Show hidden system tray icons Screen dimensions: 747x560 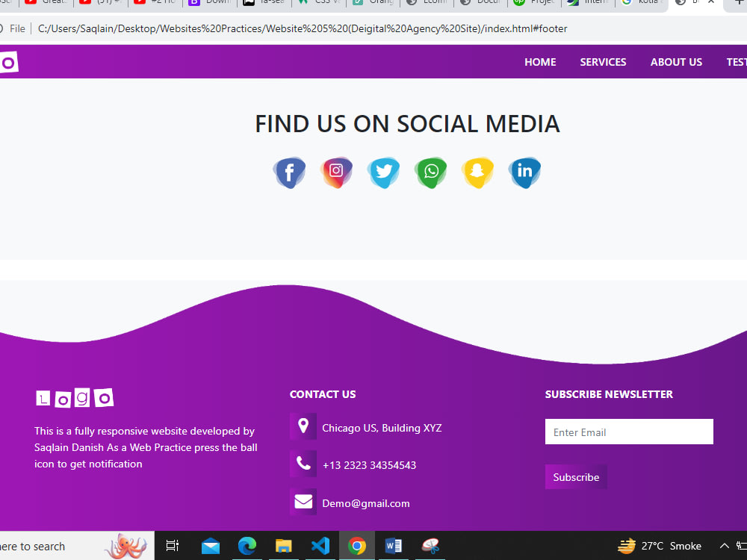724,546
